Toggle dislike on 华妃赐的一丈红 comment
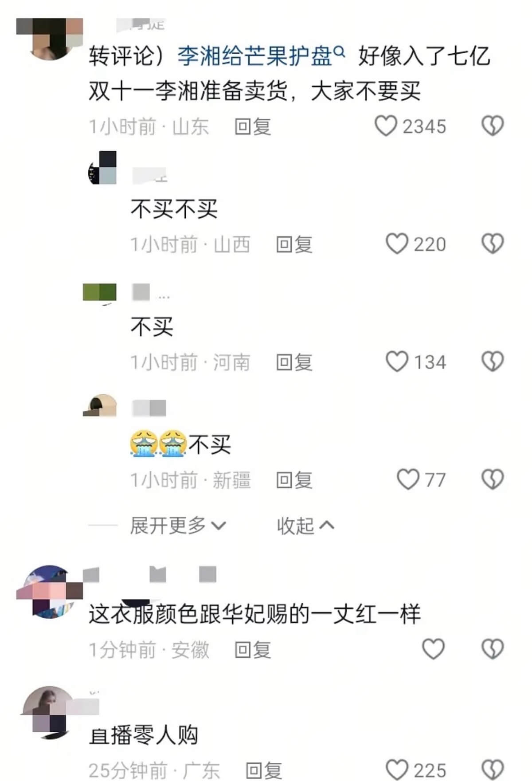 click(493, 649)
